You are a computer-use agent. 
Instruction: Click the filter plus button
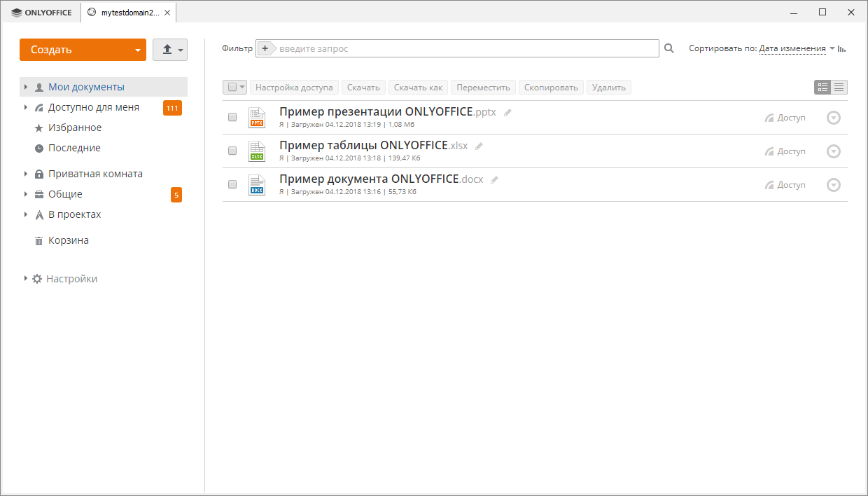[x=265, y=48]
